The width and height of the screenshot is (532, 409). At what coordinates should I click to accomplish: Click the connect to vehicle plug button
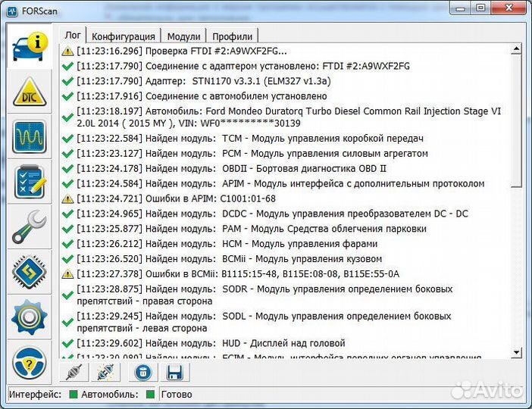74,373
